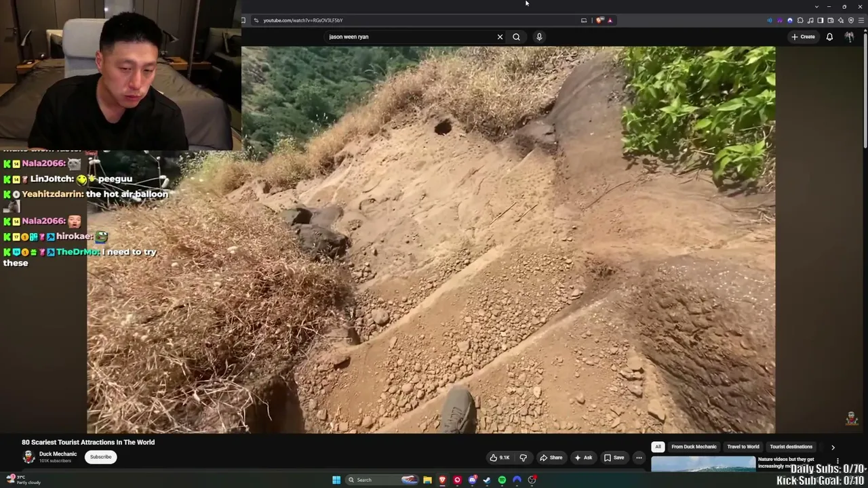This screenshot has height=488, width=868.
Task: Open the Brave Shields lion icon
Action: 599,20
